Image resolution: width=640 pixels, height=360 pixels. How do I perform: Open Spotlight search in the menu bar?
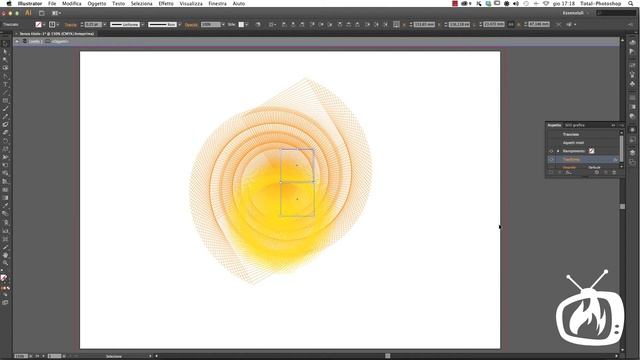point(631,3)
